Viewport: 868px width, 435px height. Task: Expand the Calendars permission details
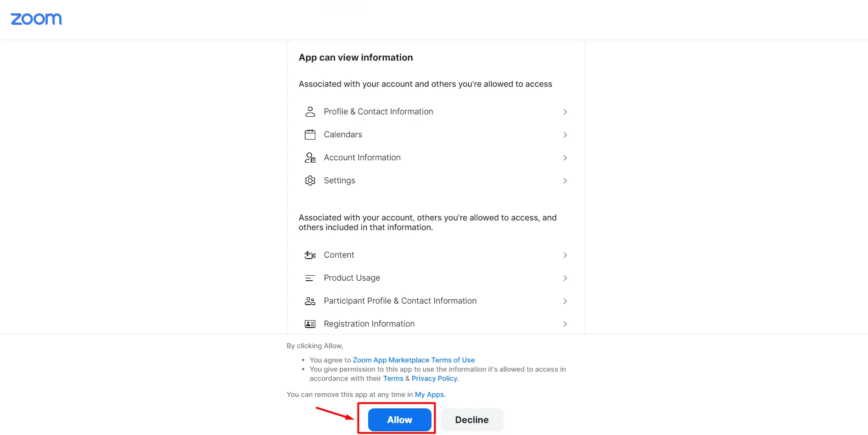(x=565, y=135)
